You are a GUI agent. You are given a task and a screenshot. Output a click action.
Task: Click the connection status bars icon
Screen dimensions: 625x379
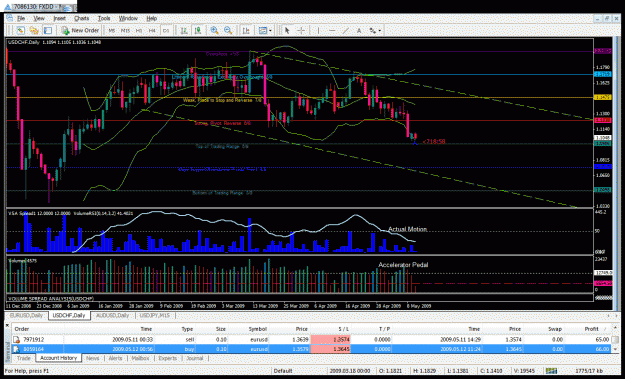click(551, 371)
